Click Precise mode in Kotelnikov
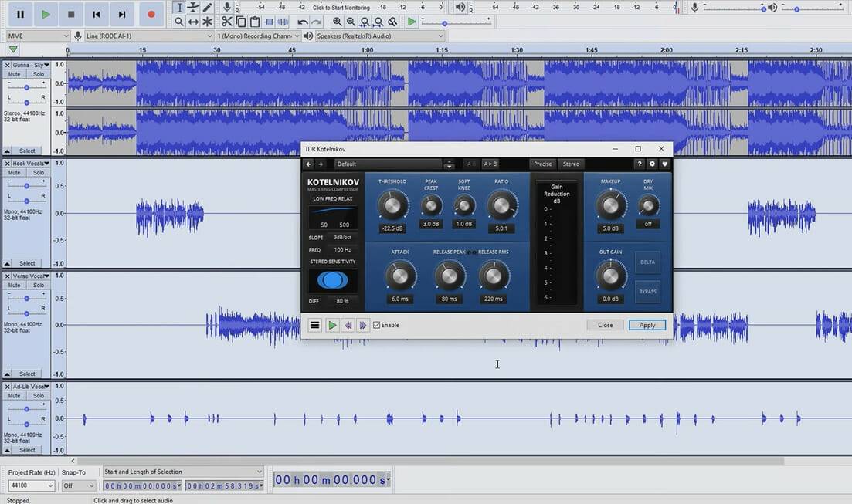 tap(542, 164)
